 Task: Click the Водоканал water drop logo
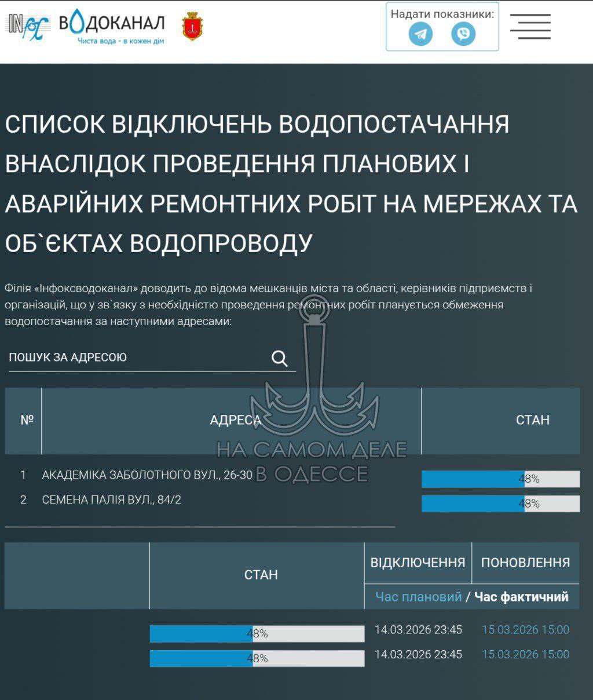pos(112,26)
